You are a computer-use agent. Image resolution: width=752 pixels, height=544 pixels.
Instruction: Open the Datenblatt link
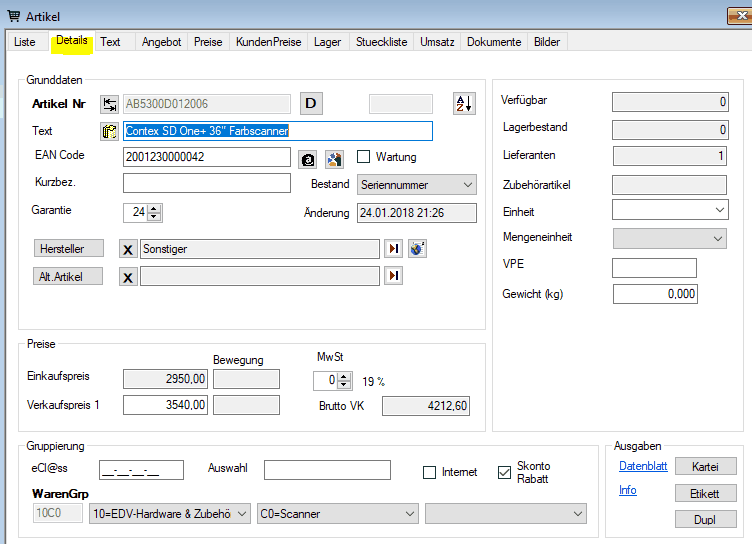click(x=643, y=466)
